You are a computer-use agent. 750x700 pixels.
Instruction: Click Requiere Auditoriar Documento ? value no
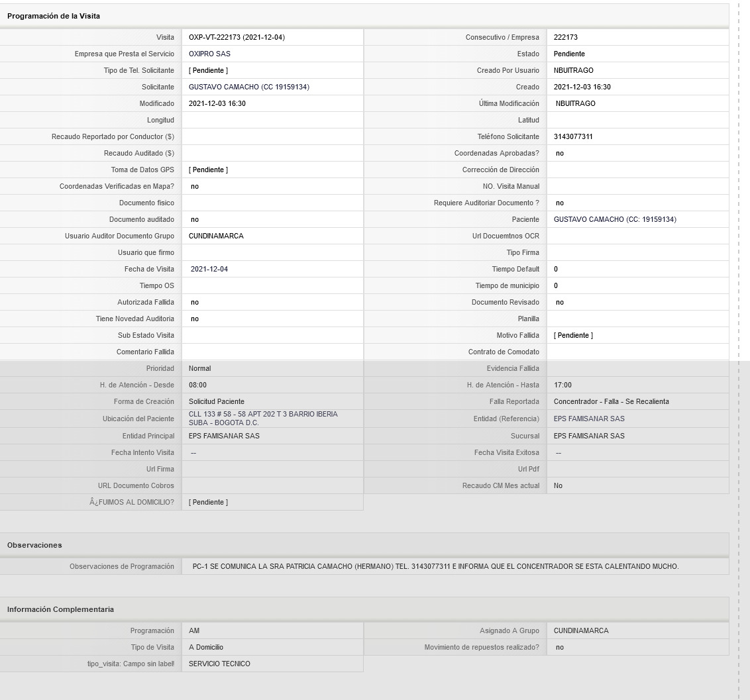pyautogui.click(x=560, y=203)
